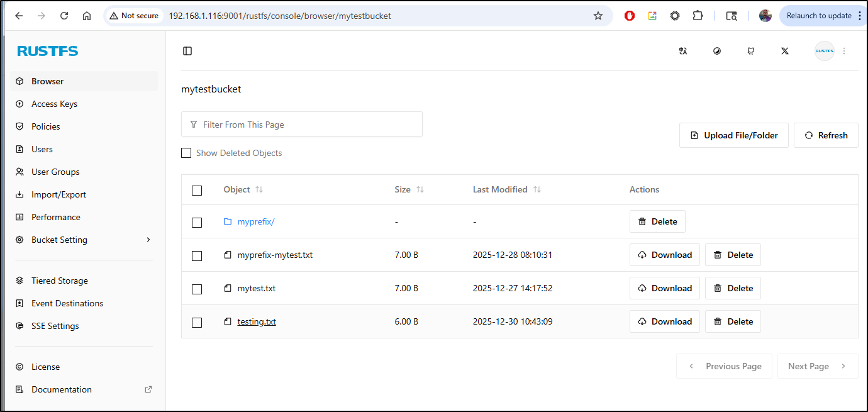Click the RUSTFS logo in sidebar

point(48,51)
